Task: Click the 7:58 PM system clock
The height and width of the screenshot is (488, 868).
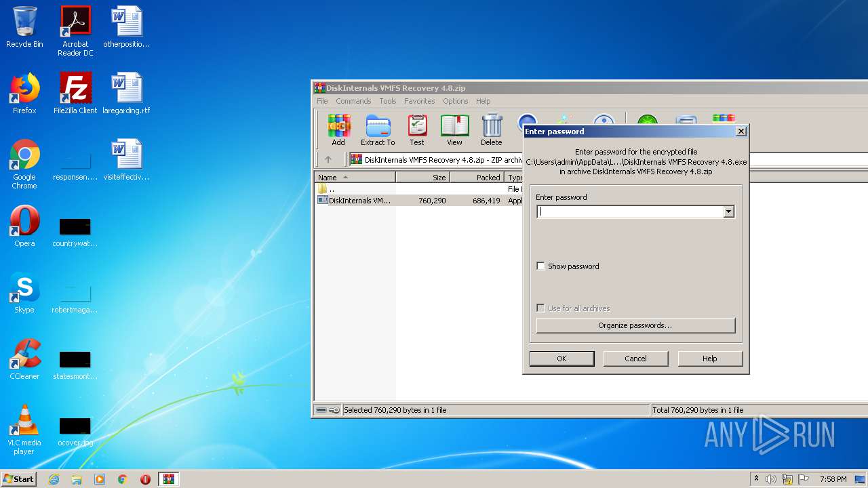Action: tap(833, 479)
